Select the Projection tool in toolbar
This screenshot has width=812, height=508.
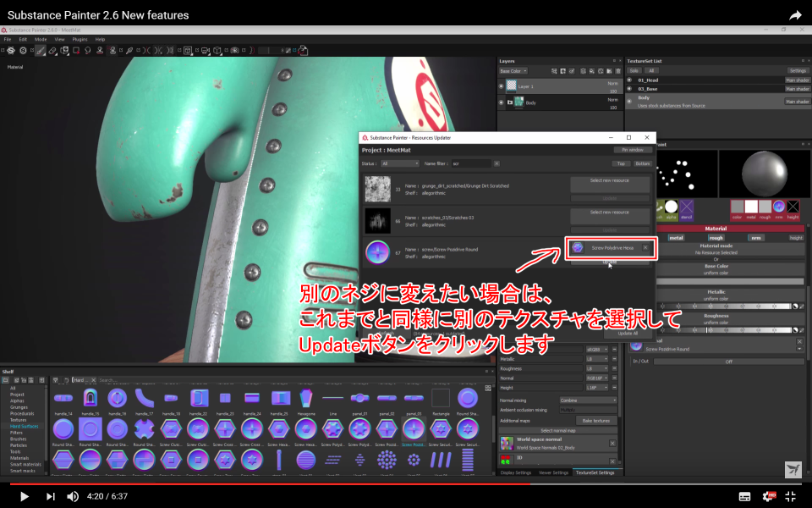pyautogui.click(x=65, y=50)
